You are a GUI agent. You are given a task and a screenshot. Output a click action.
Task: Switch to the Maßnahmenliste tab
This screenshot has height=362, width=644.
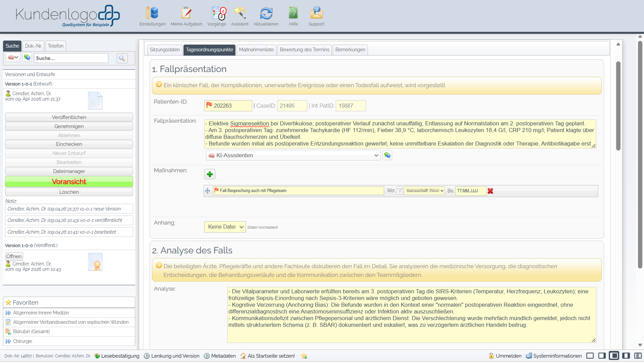(x=256, y=50)
